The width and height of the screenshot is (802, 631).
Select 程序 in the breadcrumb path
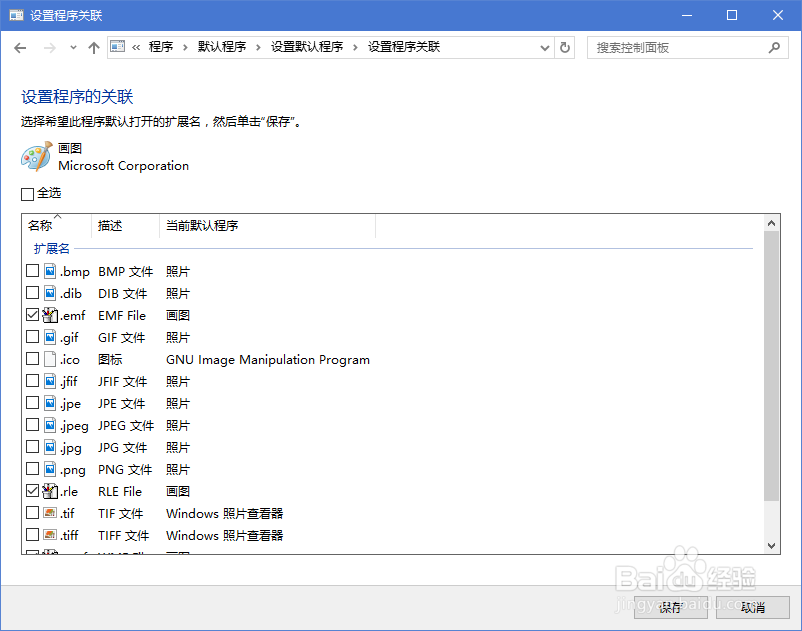coord(162,46)
